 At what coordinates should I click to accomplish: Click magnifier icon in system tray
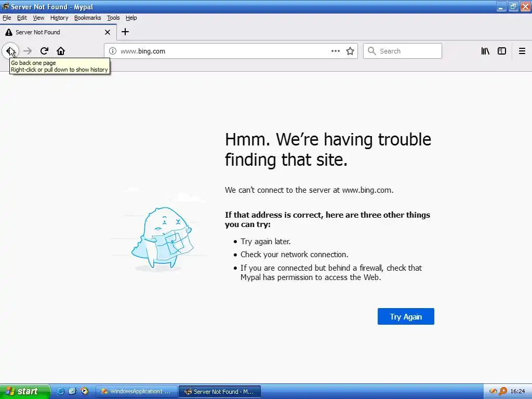[503, 391]
